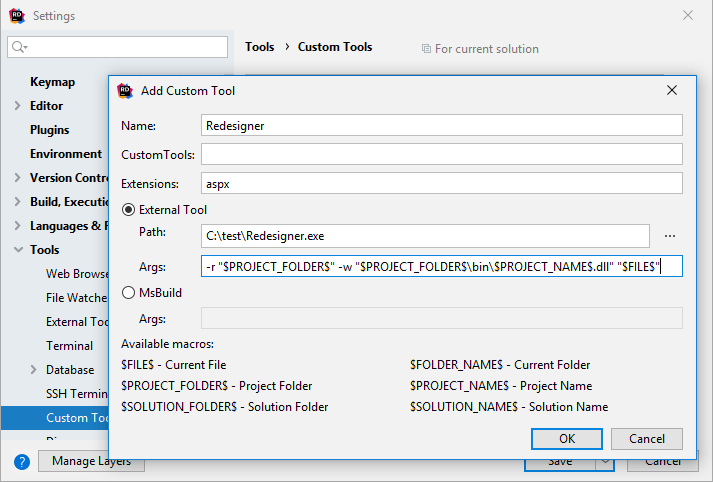This screenshot has height=482, width=713.
Task: Expand the Editor settings node
Action: pos(18,105)
